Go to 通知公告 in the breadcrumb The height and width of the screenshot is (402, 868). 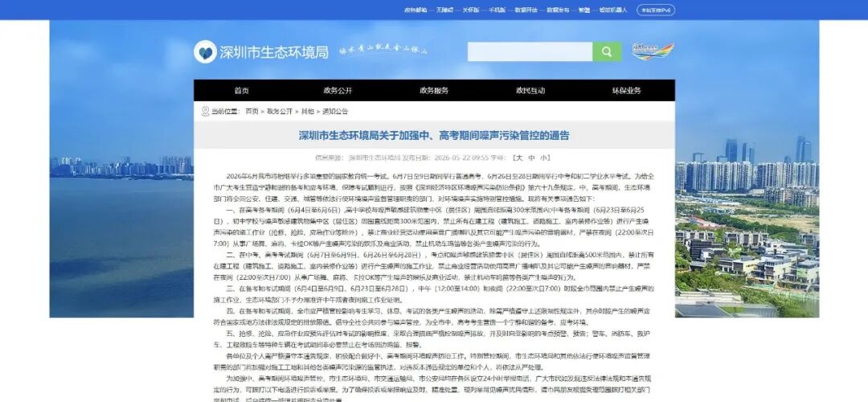tap(335, 111)
